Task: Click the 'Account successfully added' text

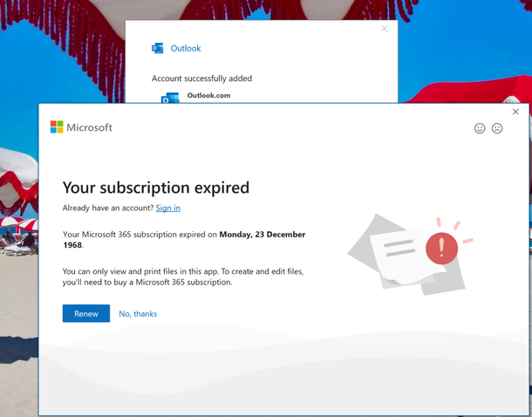Action: 201,79
